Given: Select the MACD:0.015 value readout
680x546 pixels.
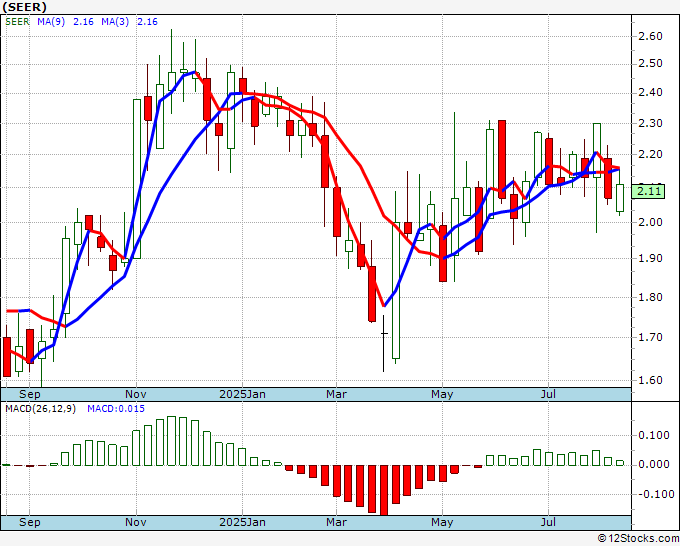Looking at the screenshot, I should click(116, 409).
